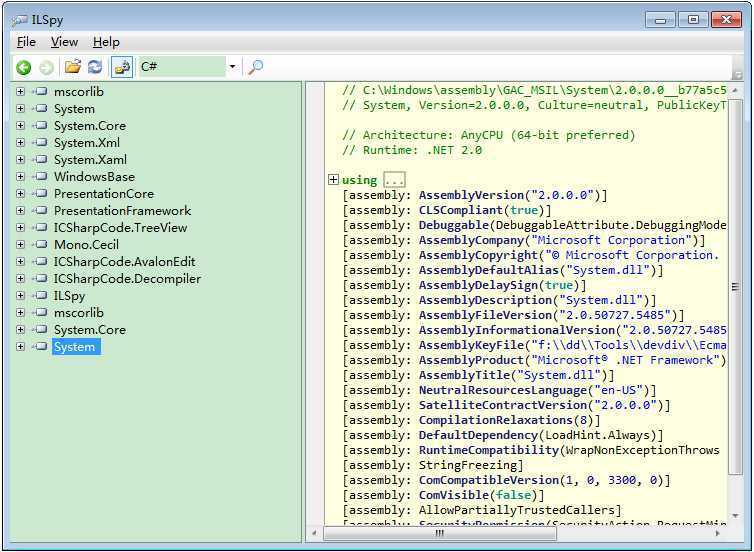Click the horizontal scroll left arrow
Screen dimensions: 754x552
pyautogui.click(x=314, y=533)
